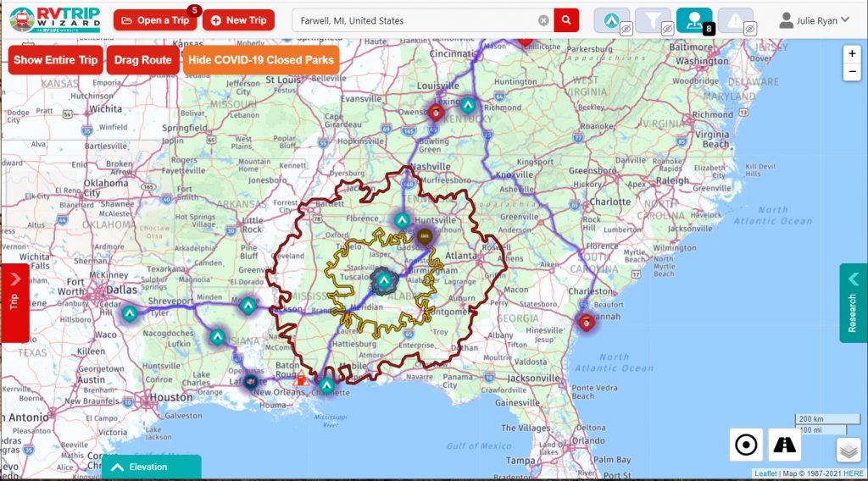This screenshot has width=868, height=481.
Task: Select the red marker near Savannah
Action: click(587, 321)
